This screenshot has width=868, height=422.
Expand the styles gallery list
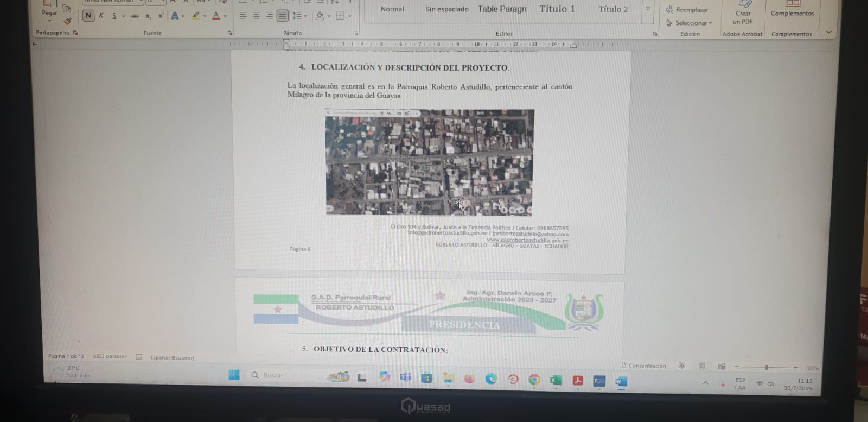(647, 9)
